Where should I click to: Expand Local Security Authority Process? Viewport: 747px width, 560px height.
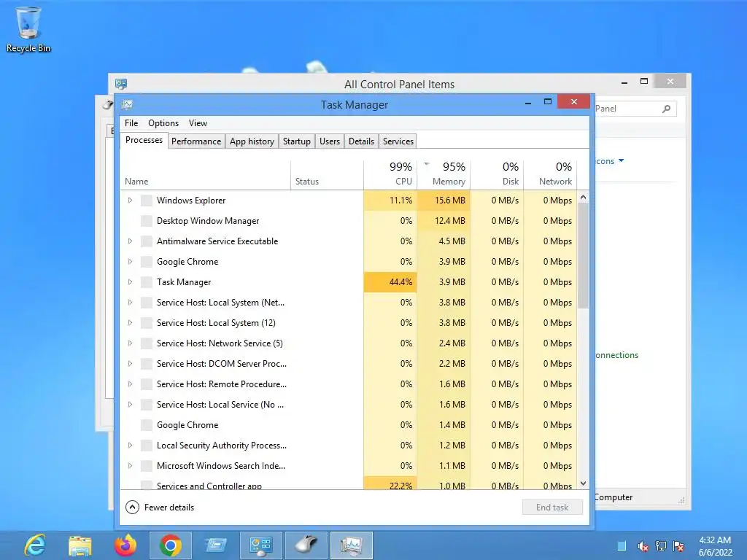click(130, 446)
